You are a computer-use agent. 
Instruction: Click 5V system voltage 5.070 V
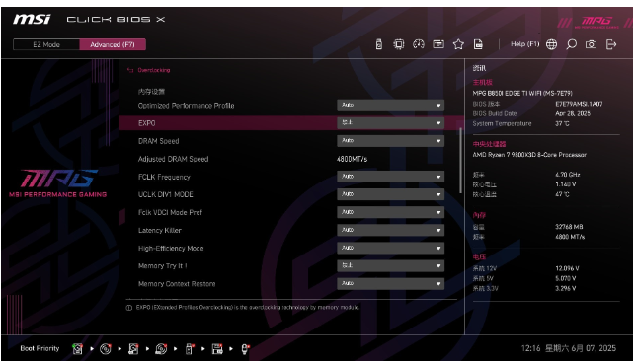[x=566, y=278]
